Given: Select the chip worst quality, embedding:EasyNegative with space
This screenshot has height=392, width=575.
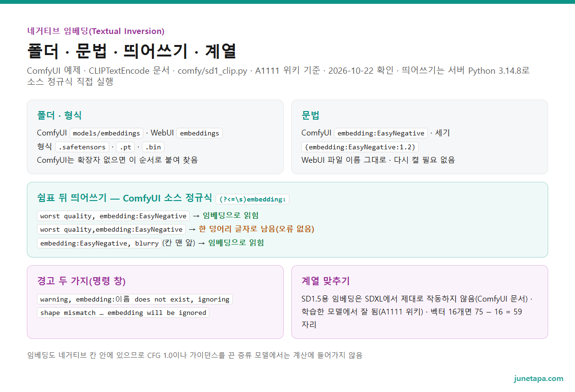Looking at the screenshot, I should 113,216.
